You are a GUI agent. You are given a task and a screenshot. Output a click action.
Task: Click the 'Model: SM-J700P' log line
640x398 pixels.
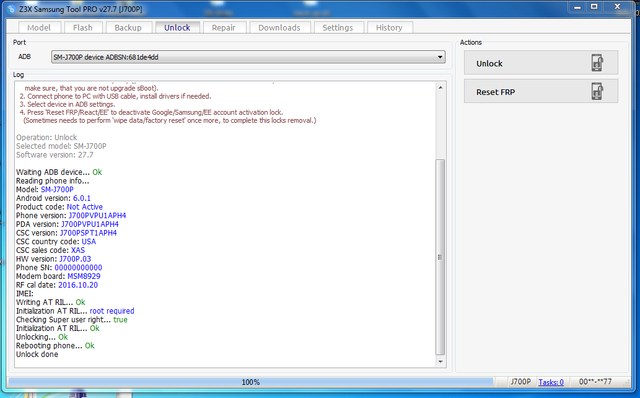click(x=45, y=189)
